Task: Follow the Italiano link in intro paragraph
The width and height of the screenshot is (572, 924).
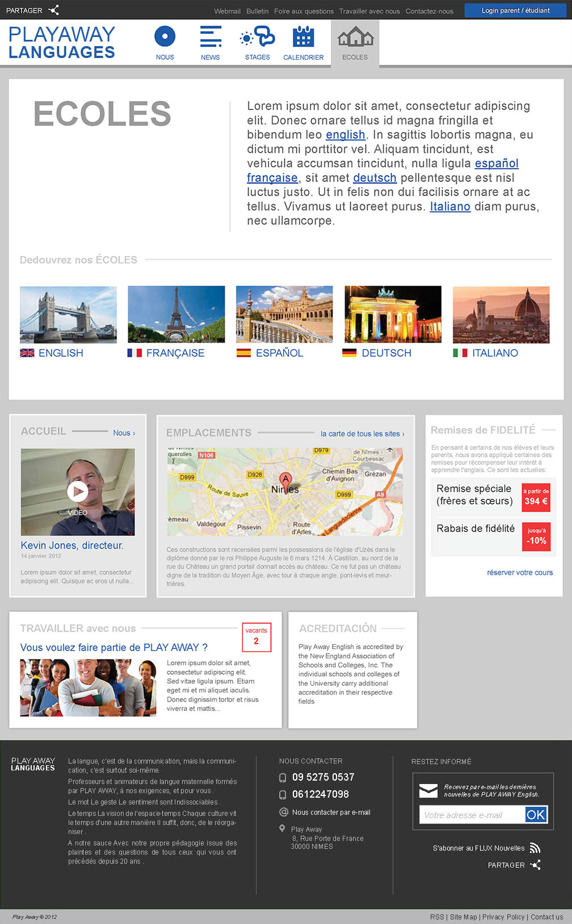Action: point(450,206)
